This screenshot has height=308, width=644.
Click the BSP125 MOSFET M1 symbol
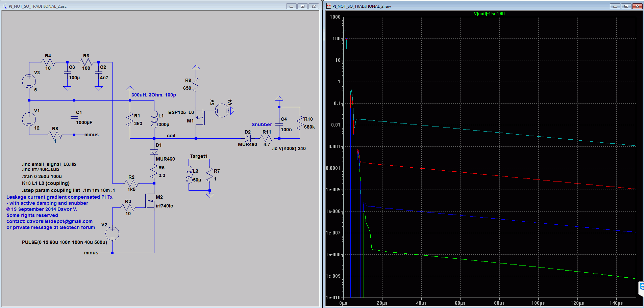click(x=200, y=117)
